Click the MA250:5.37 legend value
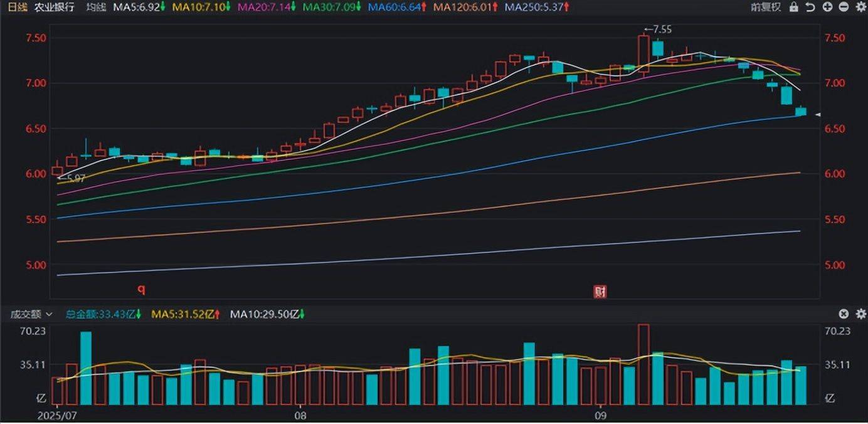The height and width of the screenshot is (424, 868). coord(537,8)
